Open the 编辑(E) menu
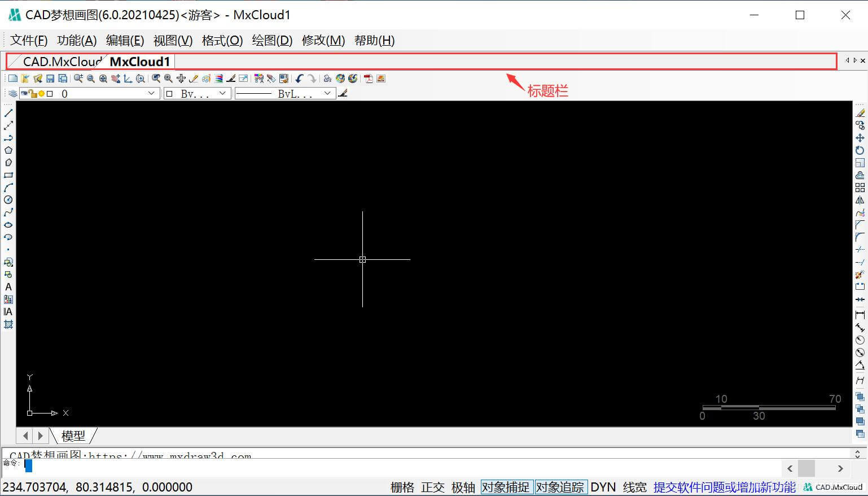The height and width of the screenshot is (496, 868). pos(125,41)
